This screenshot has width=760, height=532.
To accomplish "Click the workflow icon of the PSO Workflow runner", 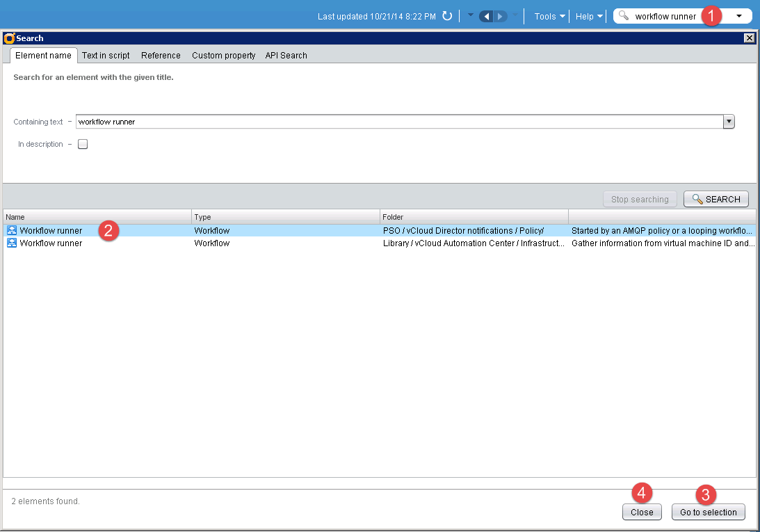I will tap(12, 230).
